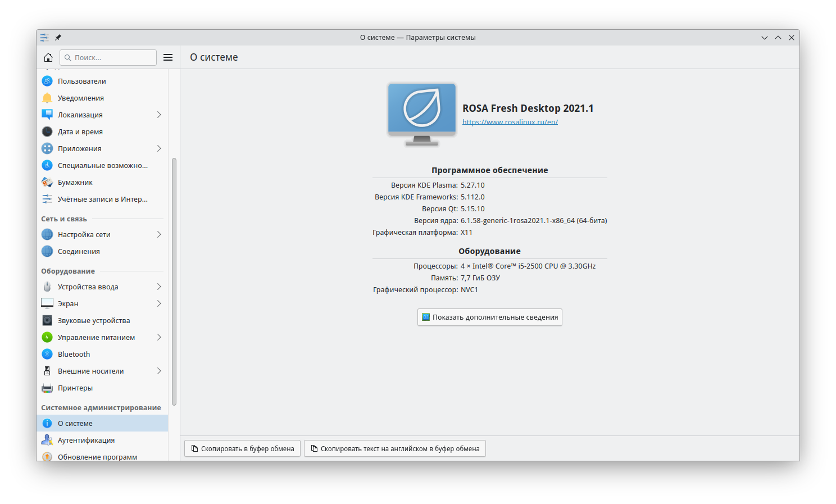Image resolution: width=836 pixels, height=504 pixels.
Task: Open the Уведомления bell icon
Action: click(47, 98)
